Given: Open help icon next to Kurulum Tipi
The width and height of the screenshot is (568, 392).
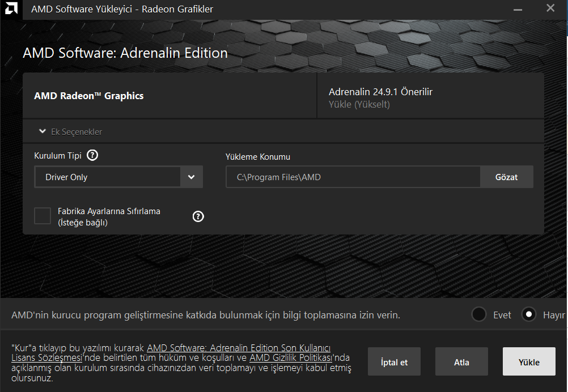Looking at the screenshot, I should [92, 155].
